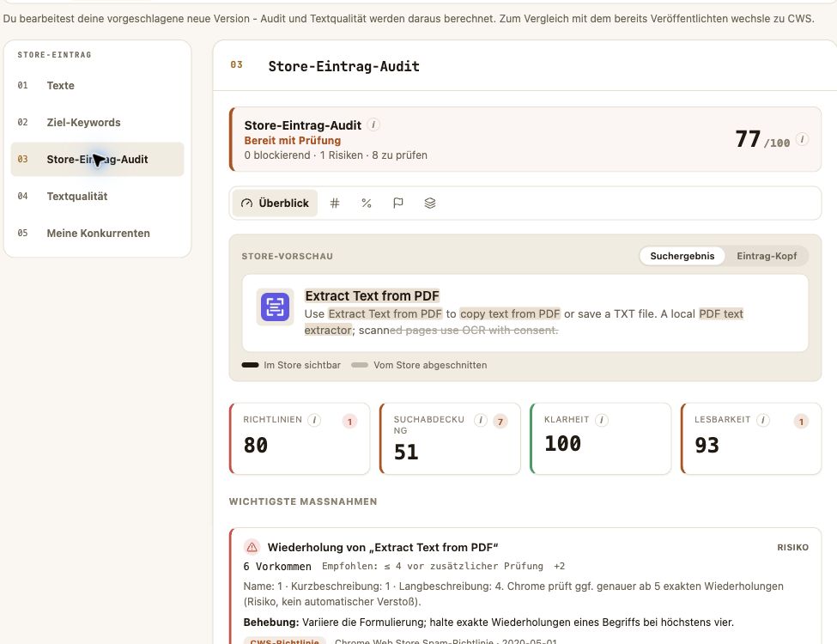Expand the +2 additional details
837x644 pixels.
click(x=560, y=566)
